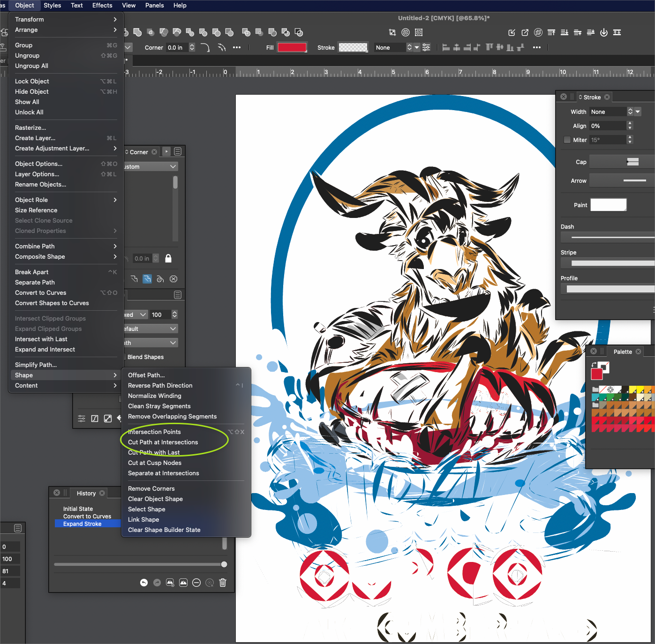This screenshot has width=655, height=644.
Task: Click the circled X corner icon
Action: 173,279
